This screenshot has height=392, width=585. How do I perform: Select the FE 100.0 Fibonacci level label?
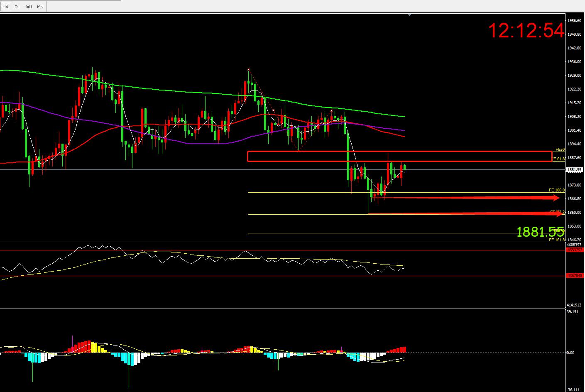tap(557, 190)
